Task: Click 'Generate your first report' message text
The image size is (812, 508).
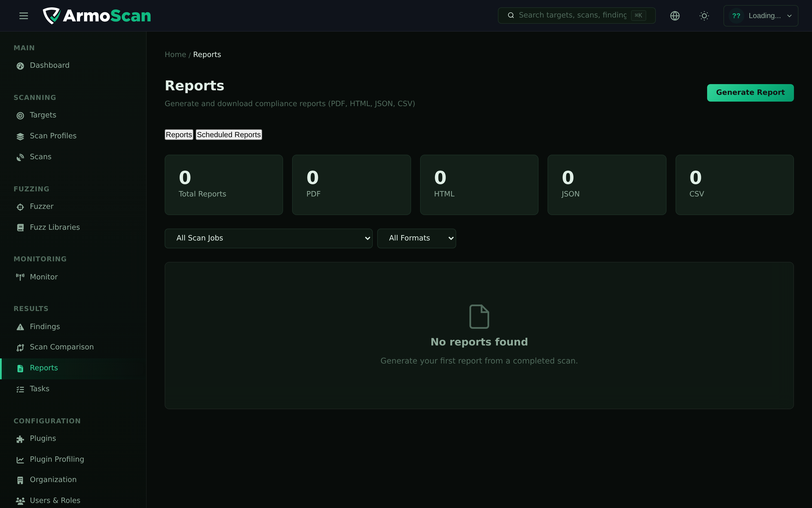Action: tap(479, 361)
